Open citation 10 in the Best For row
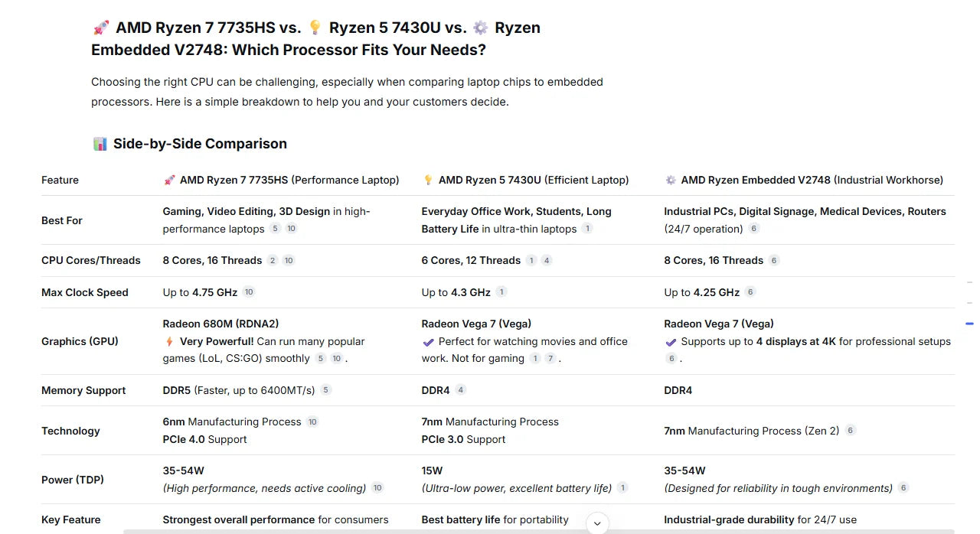The height and width of the screenshot is (534, 980). (292, 229)
